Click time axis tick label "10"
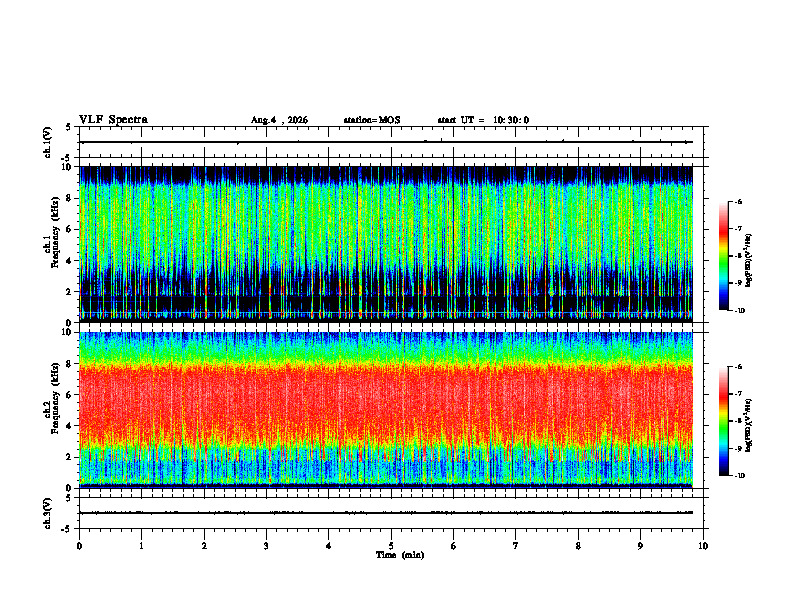The width and height of the screenshot is (792, 612). [x=703, y=546]
